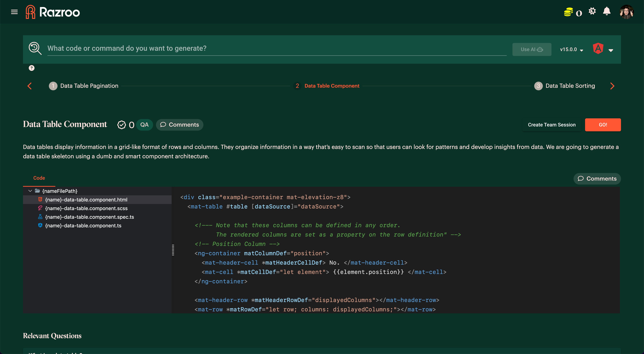Open the notifications bell
The height and width of the screenshot is (354, 644).
point(607,11)
